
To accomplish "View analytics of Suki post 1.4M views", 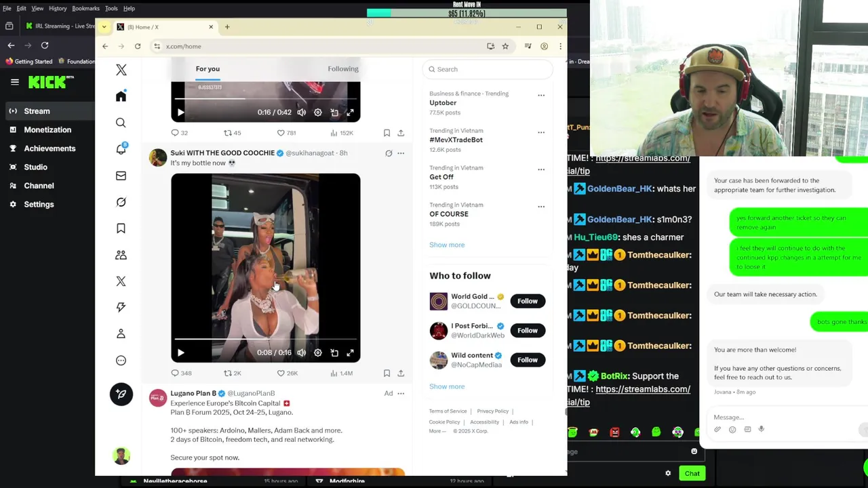I will coord(341,373).
